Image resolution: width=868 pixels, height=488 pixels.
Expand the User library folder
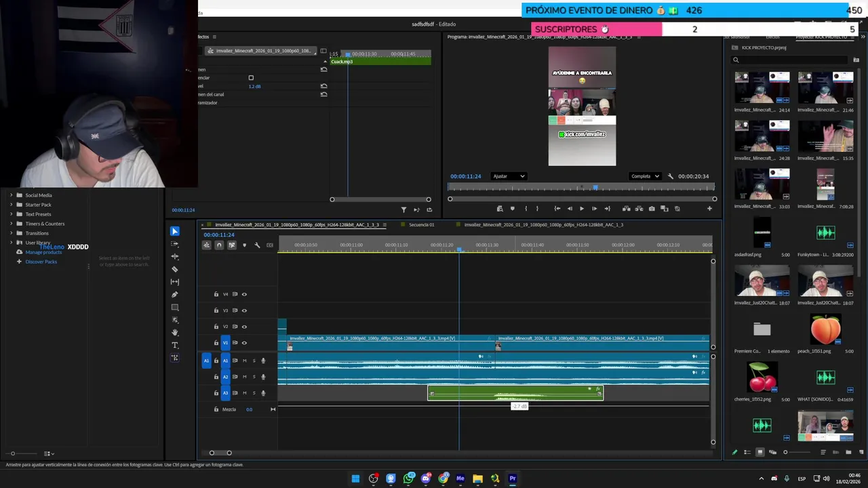point(11,243)
